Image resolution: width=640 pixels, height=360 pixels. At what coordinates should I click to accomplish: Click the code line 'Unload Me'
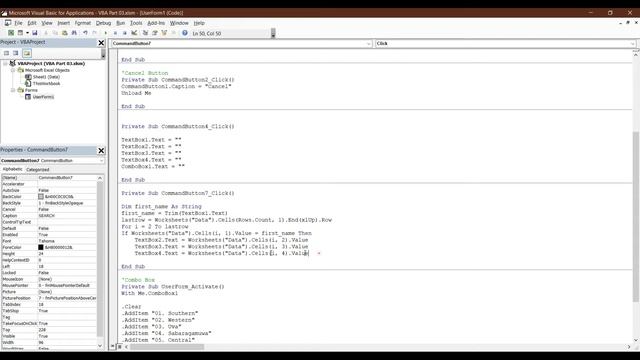(136, 93)
